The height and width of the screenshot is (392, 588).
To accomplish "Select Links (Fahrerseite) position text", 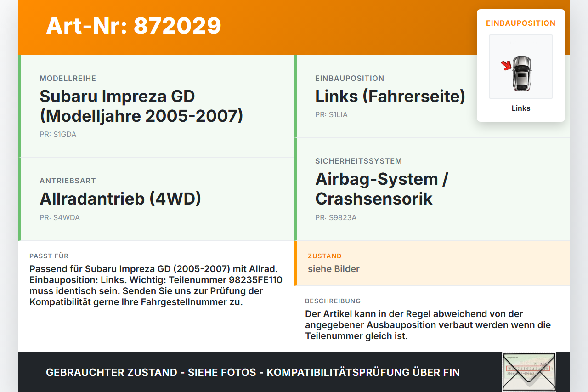I will (x=390, y=97).
